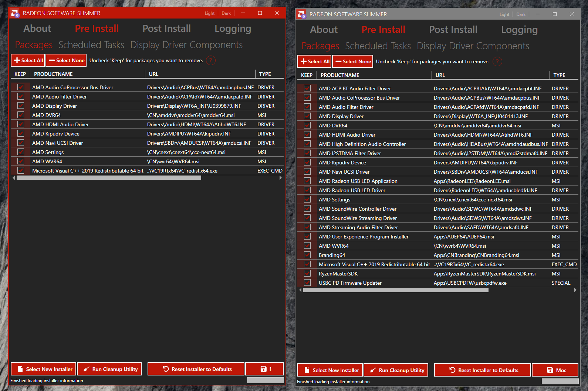Image resolution: width=588 pixels, height=391 pixels.
Task: Select the U0399879.INF display driver URL cell
Action: [194, 106]
